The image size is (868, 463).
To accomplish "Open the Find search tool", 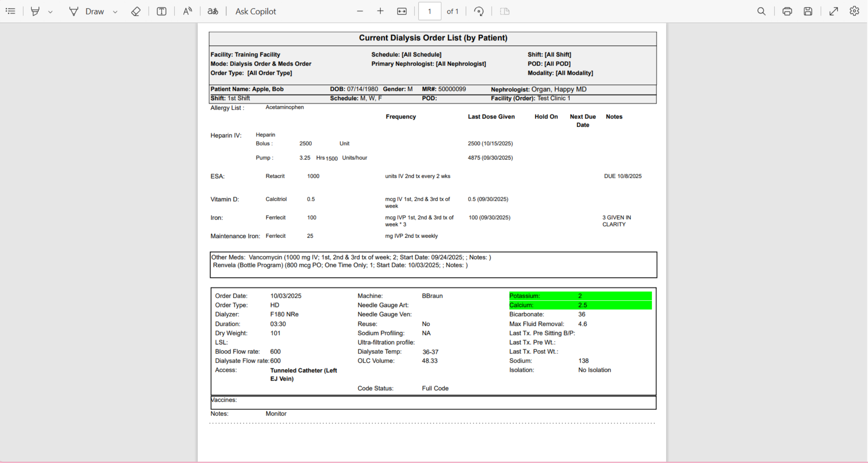I will [x=761, y=11].
